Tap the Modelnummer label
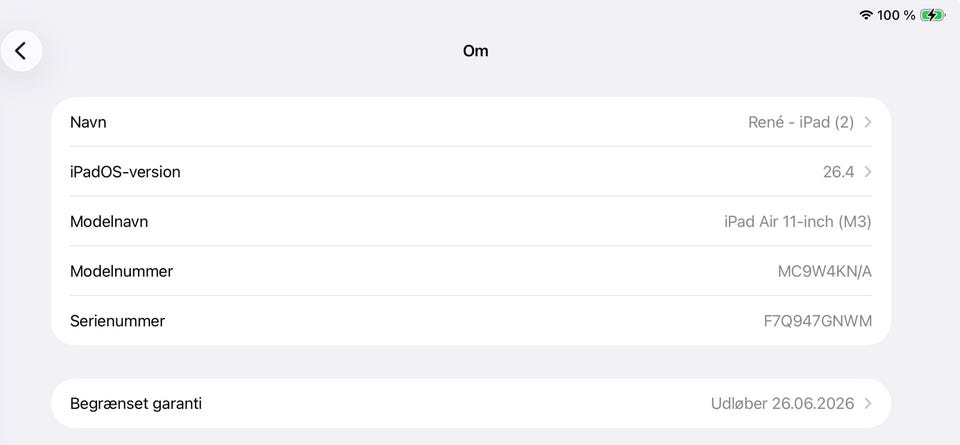The image size is (960, 445). (x=121, y=271)
